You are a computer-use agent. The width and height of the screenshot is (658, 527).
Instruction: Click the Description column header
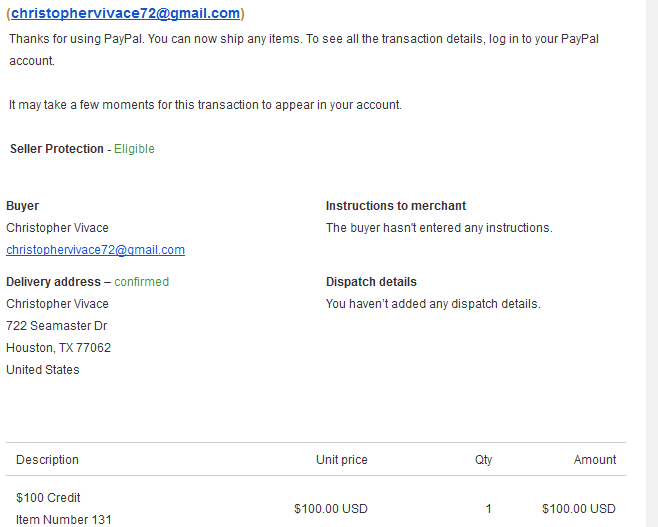click(47, 460)
